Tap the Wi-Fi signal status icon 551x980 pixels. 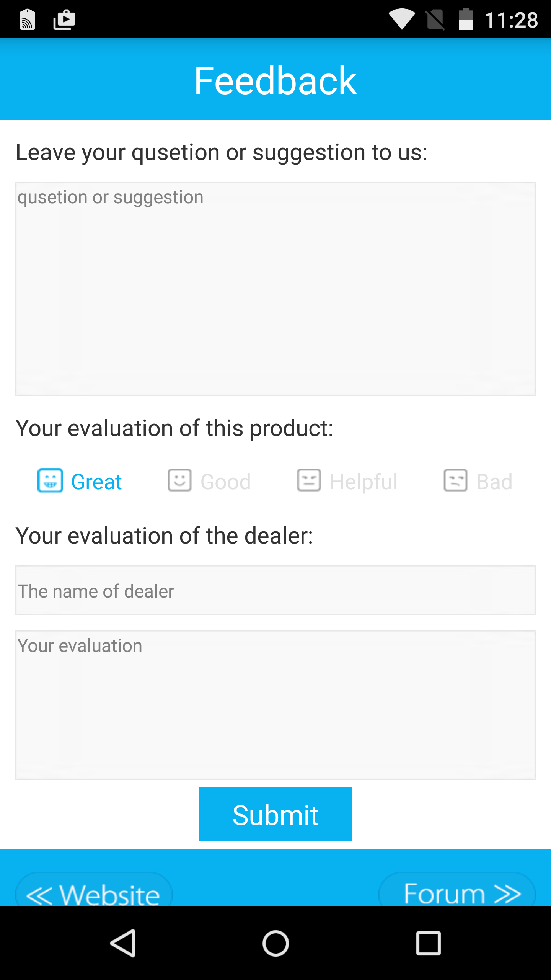coord(402,20)
